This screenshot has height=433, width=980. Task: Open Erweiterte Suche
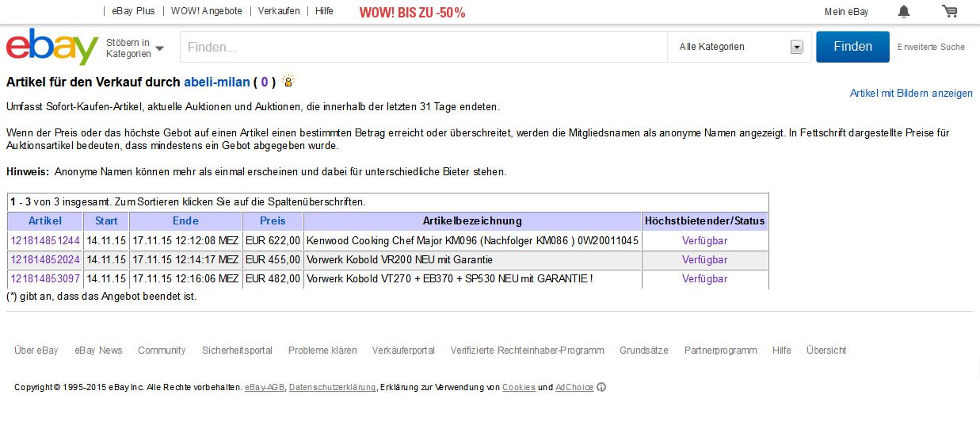click(x=931, y=47)
